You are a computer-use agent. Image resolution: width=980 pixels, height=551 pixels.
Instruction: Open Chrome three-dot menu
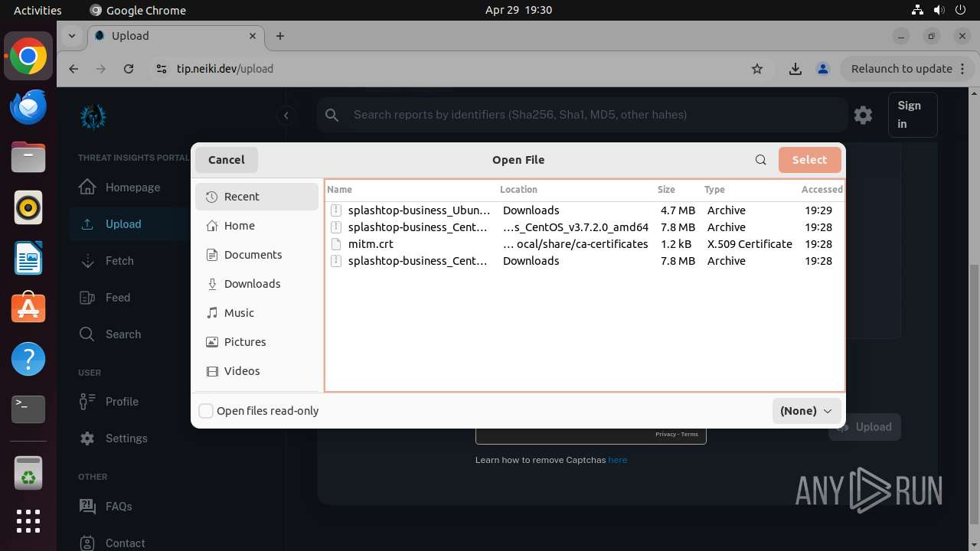[x=963, y=69]
